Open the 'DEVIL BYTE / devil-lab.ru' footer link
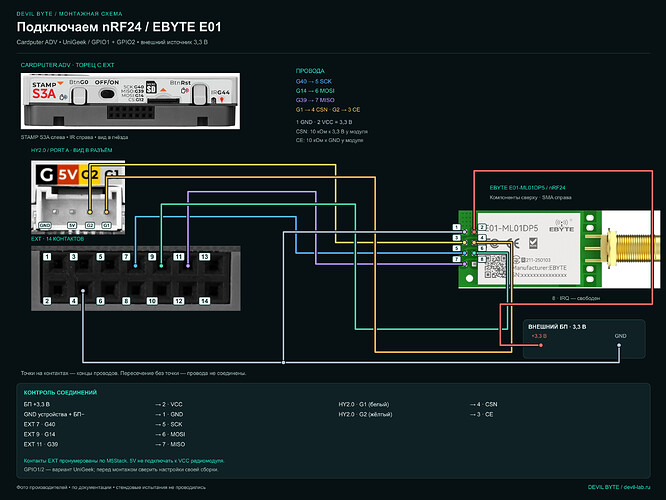The height and width of the screenshot is (500, 666). [619, 487]
